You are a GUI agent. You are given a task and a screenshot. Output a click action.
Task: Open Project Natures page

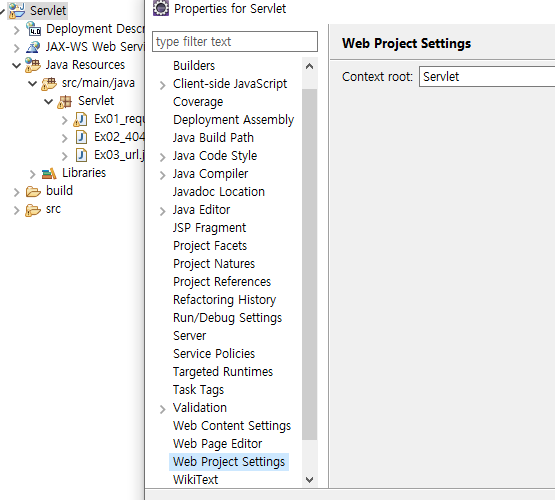click(214, 264)
